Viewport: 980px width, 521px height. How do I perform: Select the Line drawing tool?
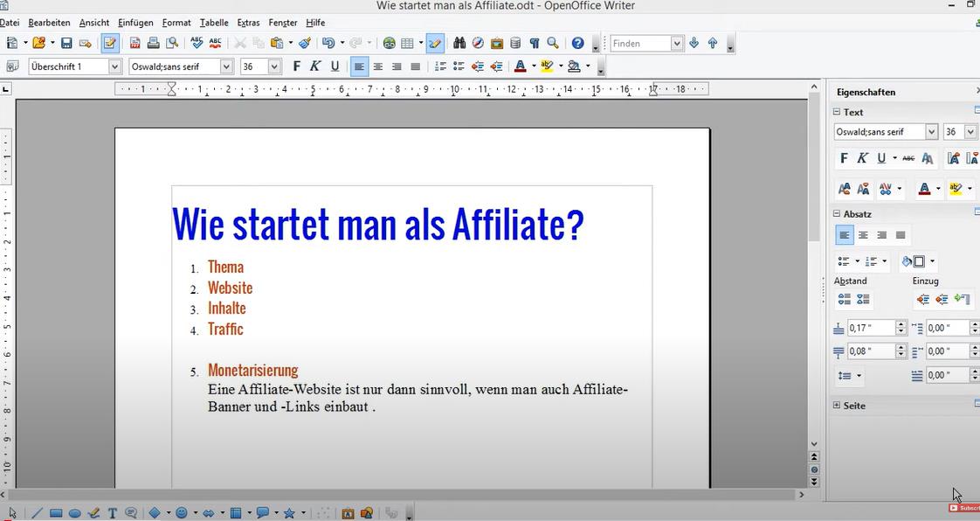tap(37, 513)
